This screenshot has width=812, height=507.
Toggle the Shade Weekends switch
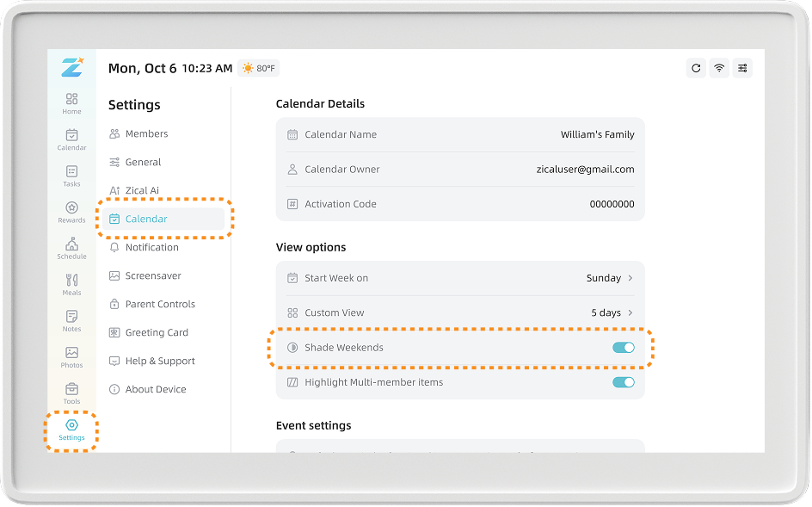click(624, 348)
